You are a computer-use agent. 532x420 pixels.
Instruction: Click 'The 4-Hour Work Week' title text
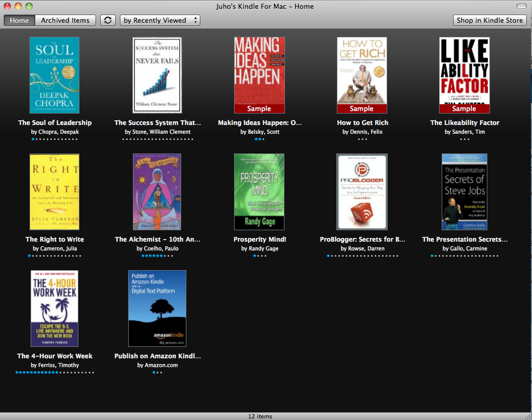(x=54, y=356)
